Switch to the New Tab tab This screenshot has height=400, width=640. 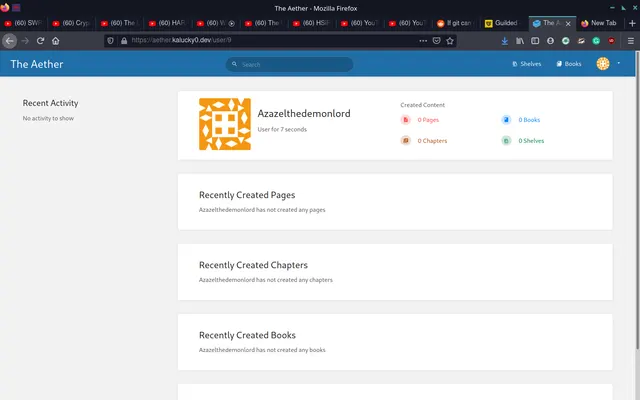599,23
